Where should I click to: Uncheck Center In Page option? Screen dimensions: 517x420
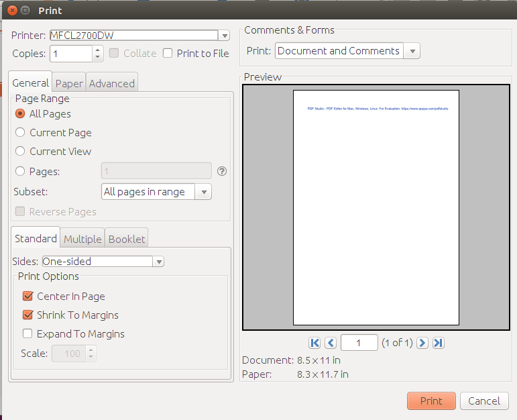point(27,296)
